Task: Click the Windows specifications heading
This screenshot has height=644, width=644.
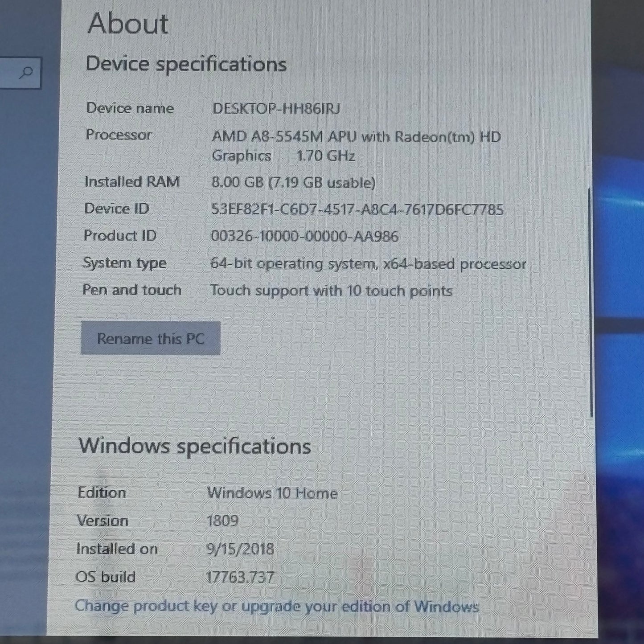Action: [195, 446]
